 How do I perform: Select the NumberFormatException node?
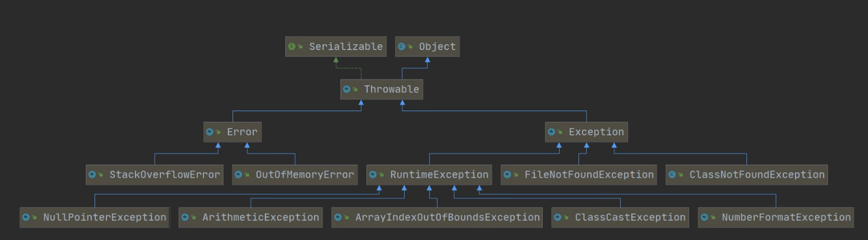tap(775, 218)
